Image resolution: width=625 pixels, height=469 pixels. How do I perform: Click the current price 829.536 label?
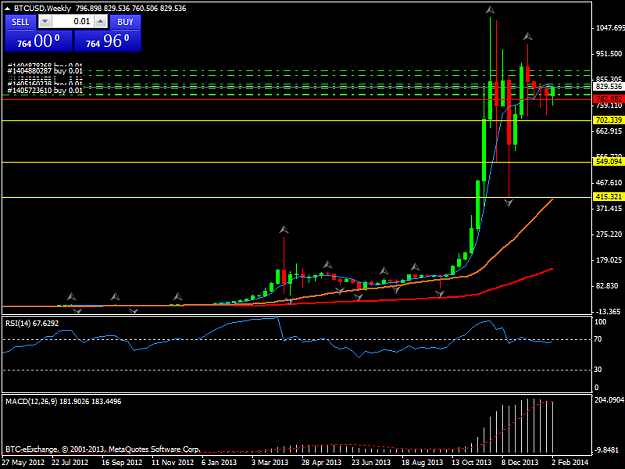pyautogui.click(x=608, y=86)
